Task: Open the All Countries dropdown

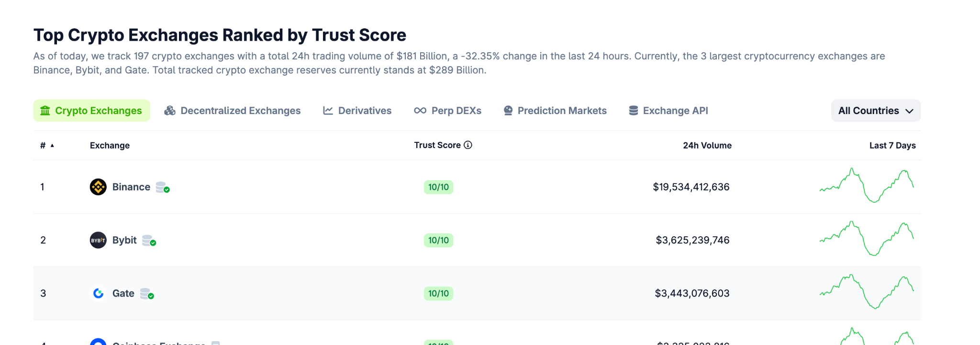Action: click(875, 111)
